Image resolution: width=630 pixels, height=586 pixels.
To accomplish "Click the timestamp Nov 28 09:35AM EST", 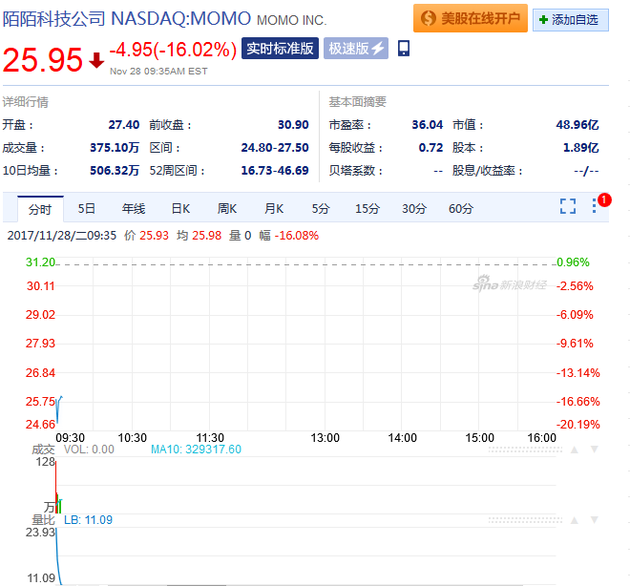I will point(159,71).
